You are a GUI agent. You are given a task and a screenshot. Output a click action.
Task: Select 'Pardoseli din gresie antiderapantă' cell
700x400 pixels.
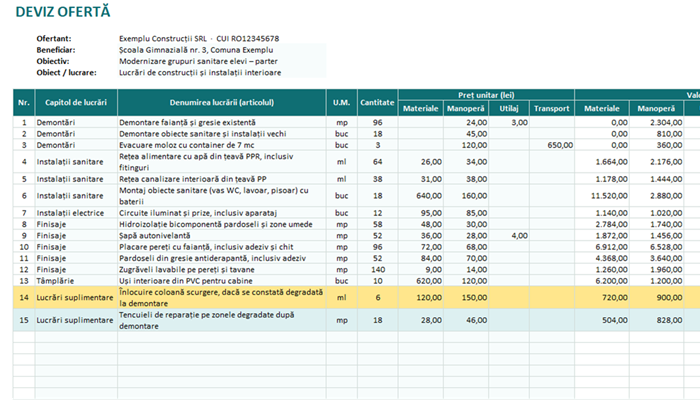222,258
